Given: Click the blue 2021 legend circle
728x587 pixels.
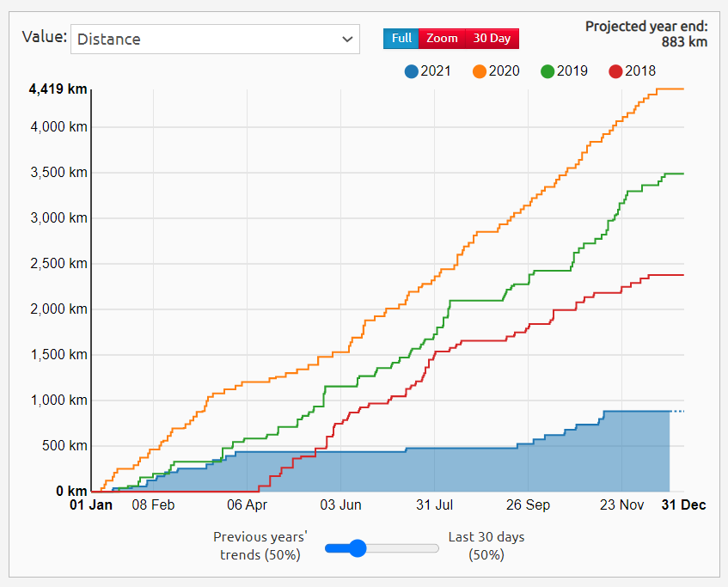Looking at the screenshot, I should [x=411, y=71].
